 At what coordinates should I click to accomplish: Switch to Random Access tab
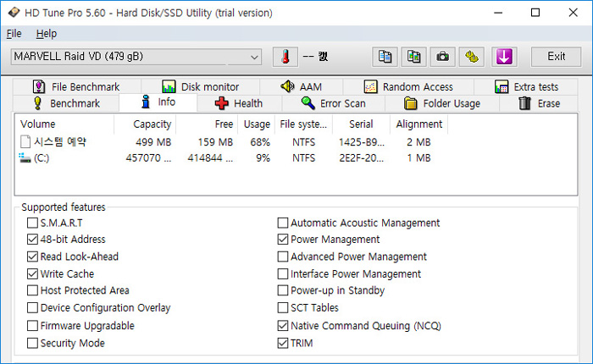408,87
